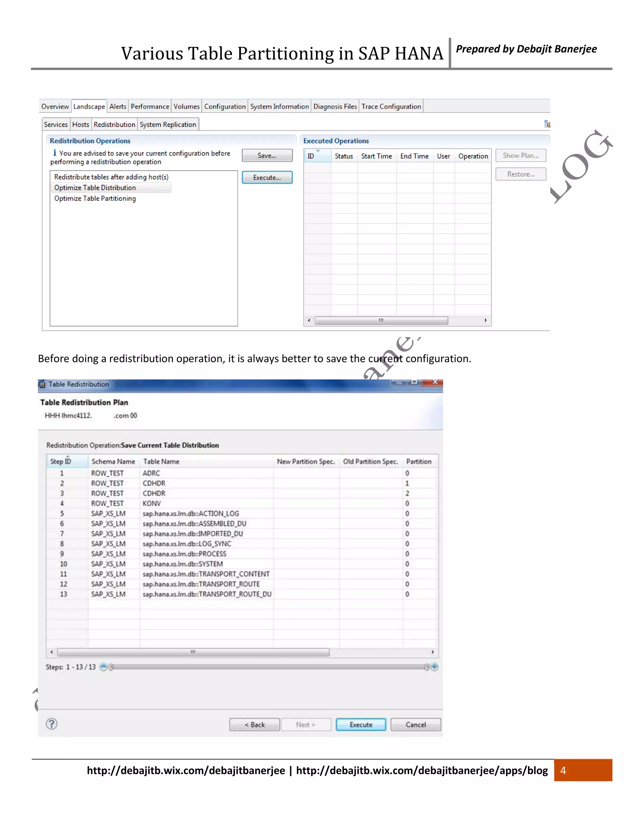Click the Show Plan... button
The height and width of the screenshot is (833, 644).
click(521, 155)
